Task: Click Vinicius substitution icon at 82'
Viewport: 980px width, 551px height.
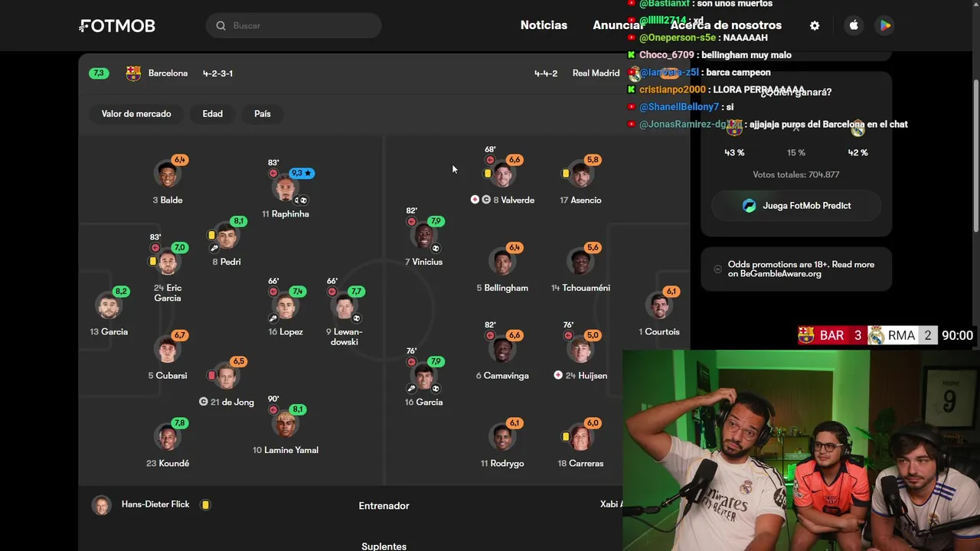Action: [x=411, y=222]
